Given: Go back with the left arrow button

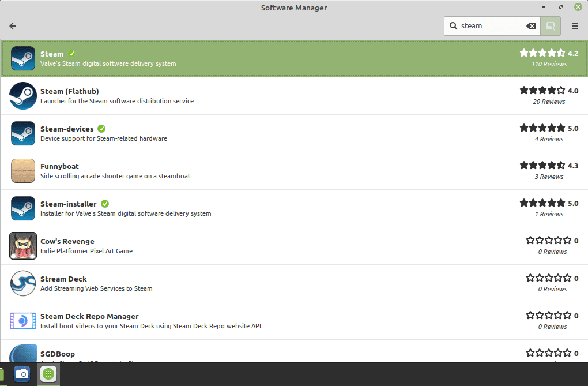Looking at the screenshot, I should point(13,26).
